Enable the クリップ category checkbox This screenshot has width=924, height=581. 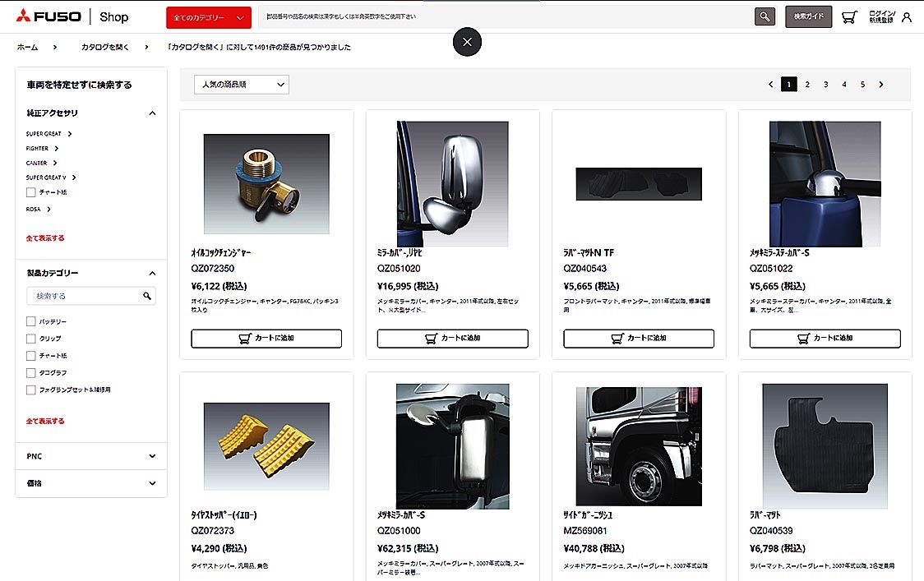(30, 339)
